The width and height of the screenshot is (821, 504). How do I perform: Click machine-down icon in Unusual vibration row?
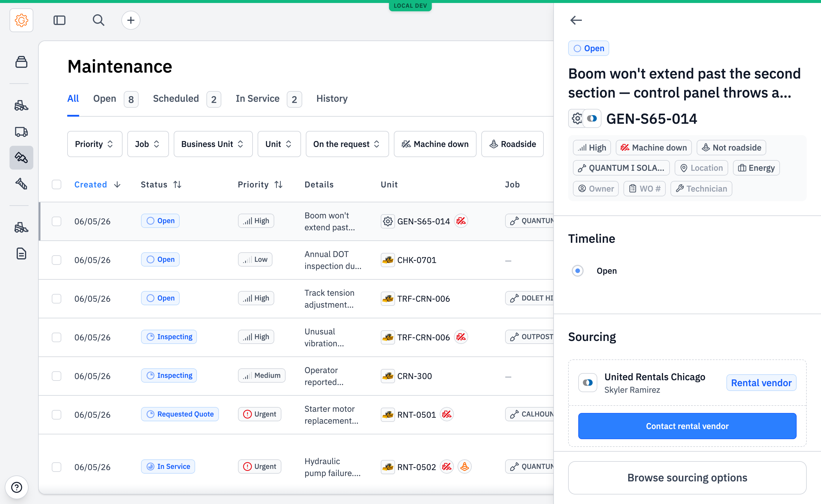461,337
